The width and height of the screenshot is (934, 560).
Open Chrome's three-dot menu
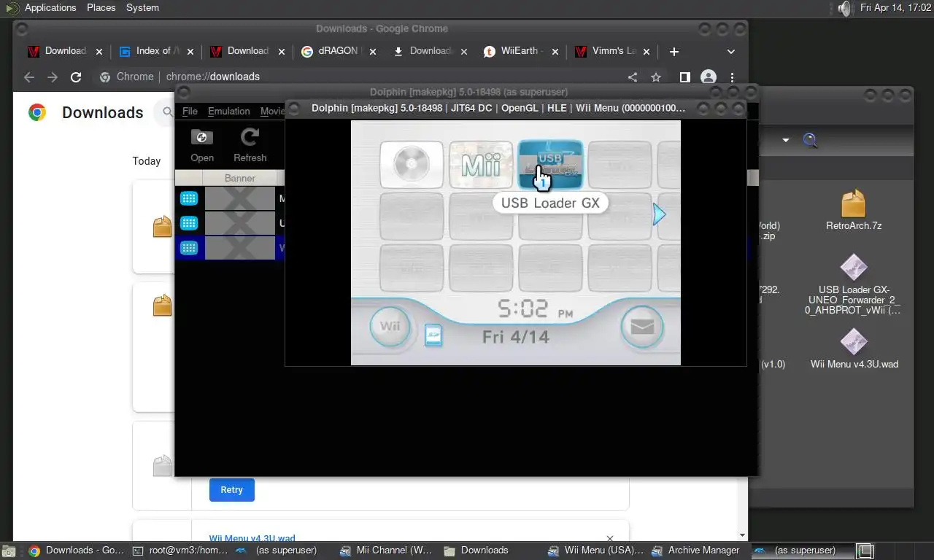(732, 77)
